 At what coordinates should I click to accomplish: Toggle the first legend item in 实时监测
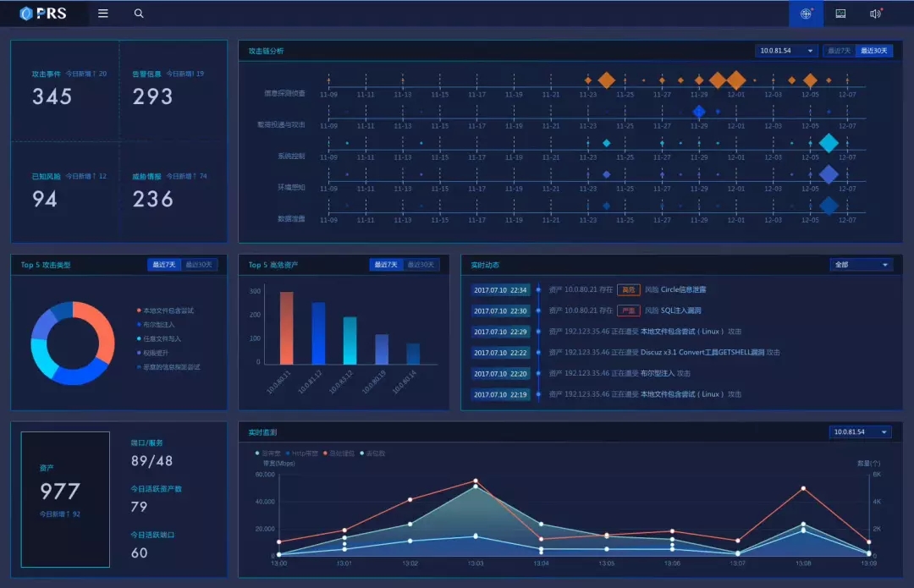[x=267, y=453]
